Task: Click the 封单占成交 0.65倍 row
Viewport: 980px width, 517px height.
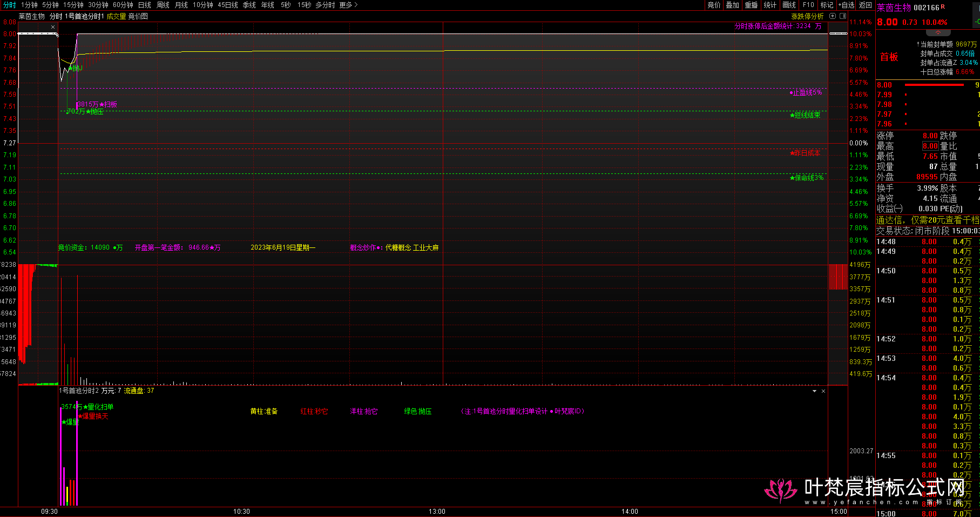Action: pos(948,53)
